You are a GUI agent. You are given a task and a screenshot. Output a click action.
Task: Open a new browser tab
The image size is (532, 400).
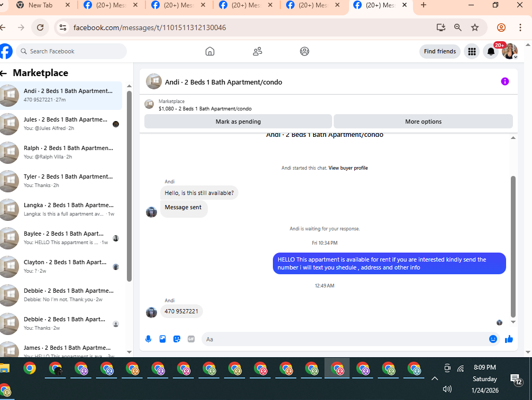click(424, 5)
